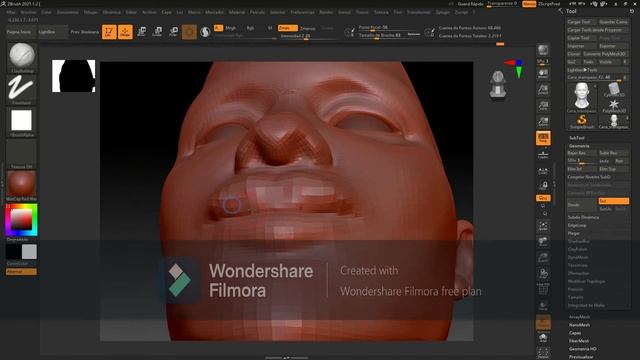
Task: Click the Frame mesh icon on right shelf
Action: 543,226
